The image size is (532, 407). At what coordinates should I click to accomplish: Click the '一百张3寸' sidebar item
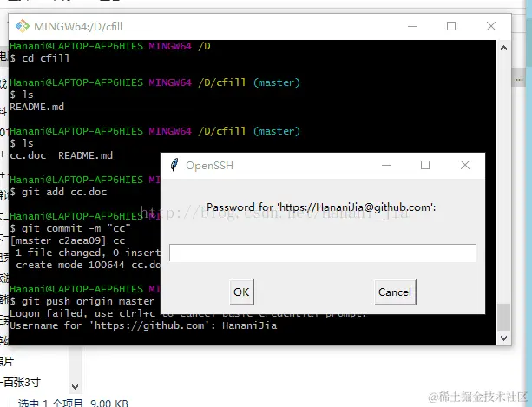click(x=20, y=383)
